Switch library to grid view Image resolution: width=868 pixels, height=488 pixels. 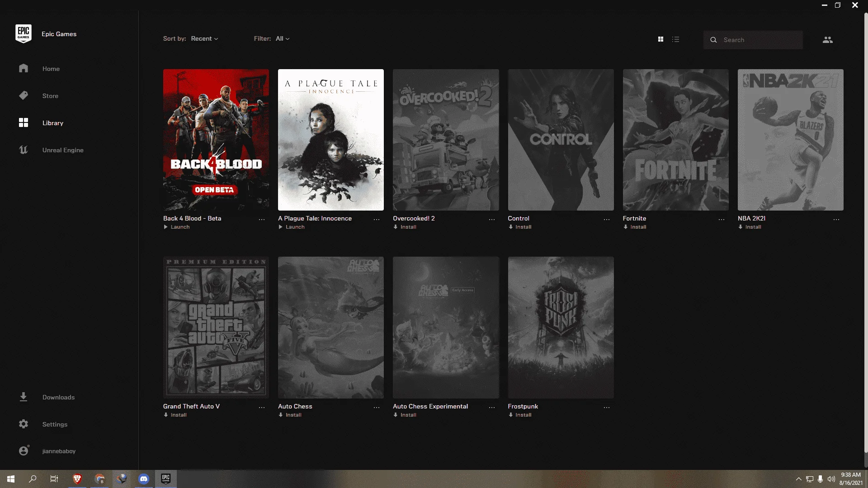(x=660, y=39)
